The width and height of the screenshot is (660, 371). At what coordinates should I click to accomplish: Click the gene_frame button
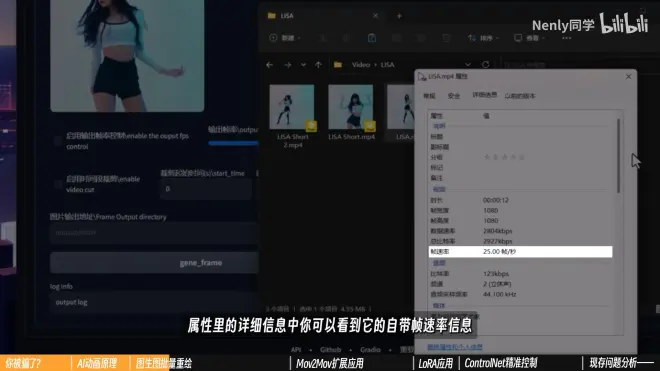tap(154, 263)
